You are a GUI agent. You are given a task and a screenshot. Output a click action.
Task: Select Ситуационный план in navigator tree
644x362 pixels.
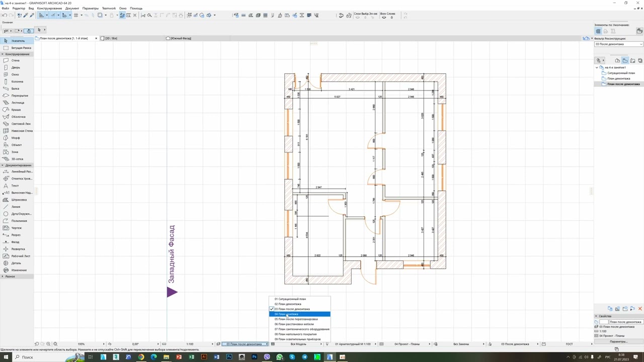tap(621, 73)
